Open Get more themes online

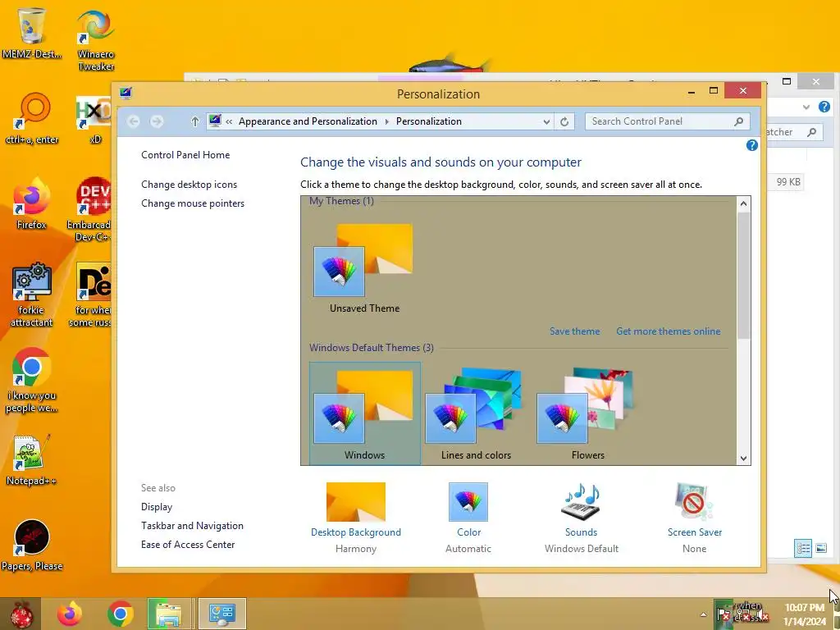click(668, 331)
